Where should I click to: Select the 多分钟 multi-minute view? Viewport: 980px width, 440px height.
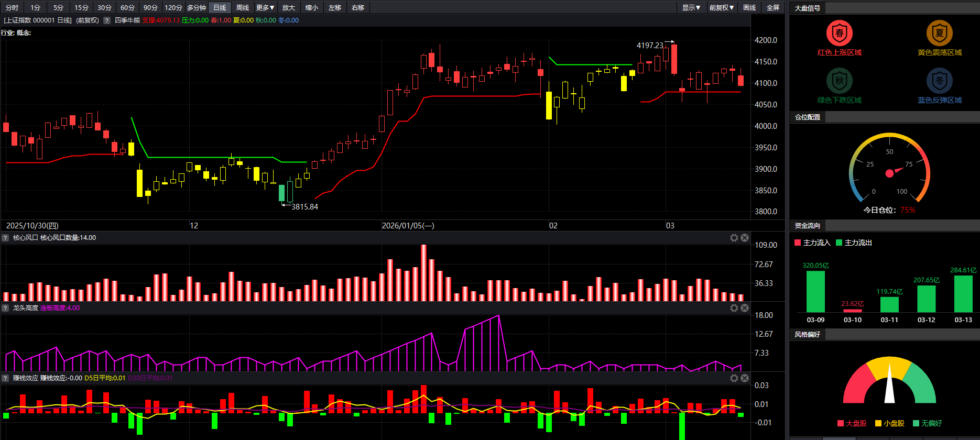coord(197,7)
